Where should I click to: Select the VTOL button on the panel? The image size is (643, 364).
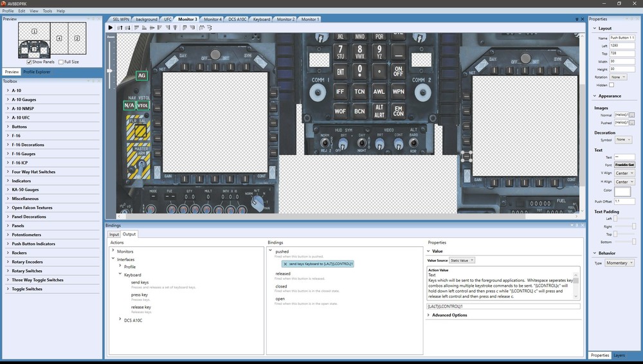142,105
